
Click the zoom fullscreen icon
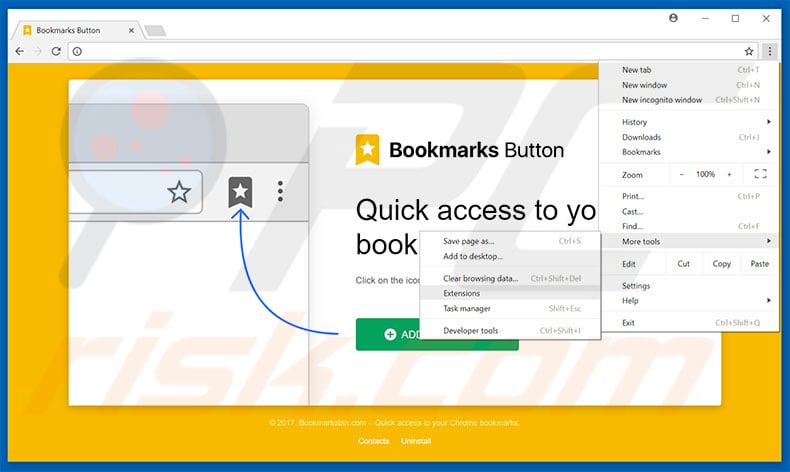(759, 174)
